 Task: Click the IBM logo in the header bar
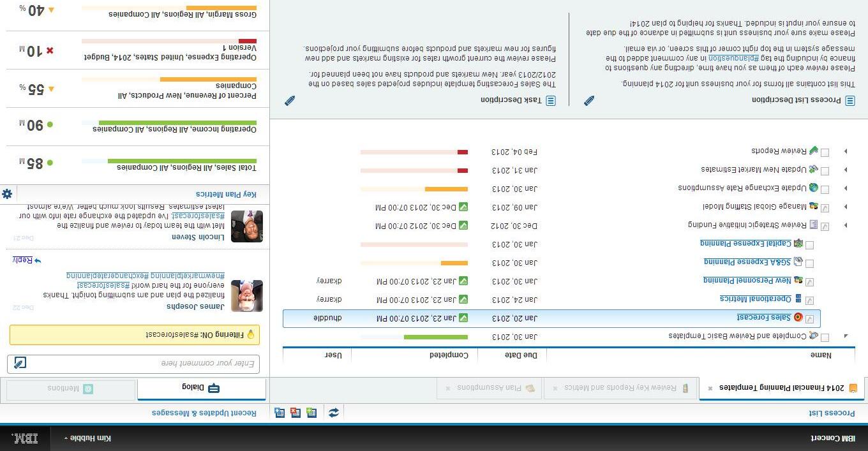pyautogui.click(x=26, y=438)
